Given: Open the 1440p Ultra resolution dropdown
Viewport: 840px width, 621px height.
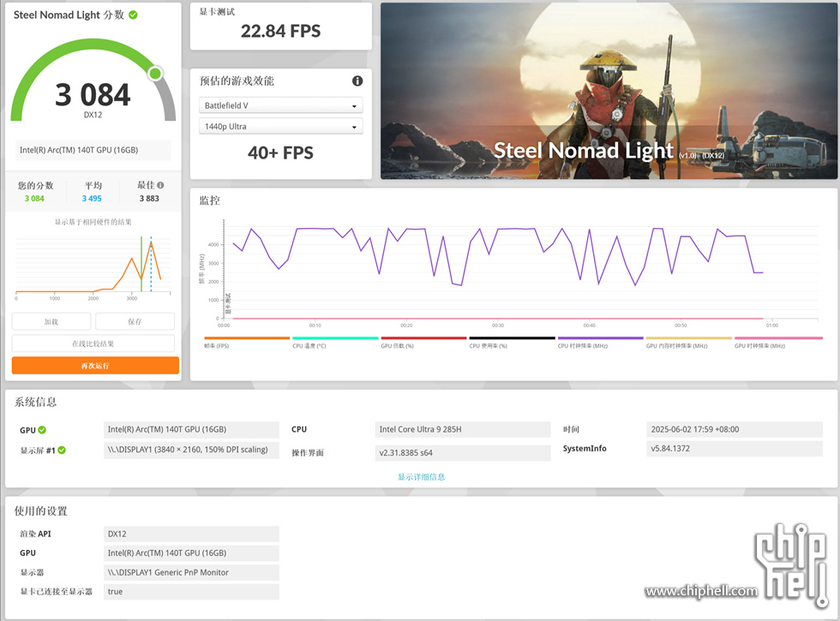Looking at the screenshot, I should point(281,127).
